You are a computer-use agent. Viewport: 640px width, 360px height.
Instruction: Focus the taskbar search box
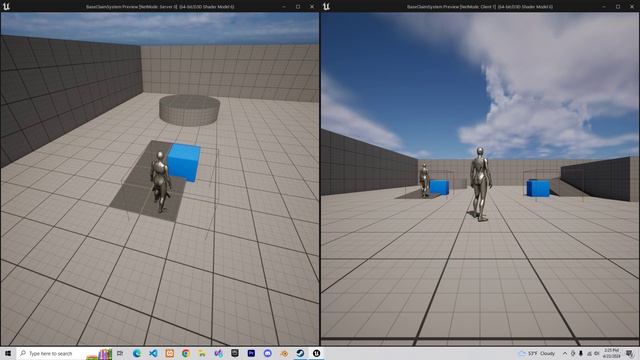(x=64, y=353)
